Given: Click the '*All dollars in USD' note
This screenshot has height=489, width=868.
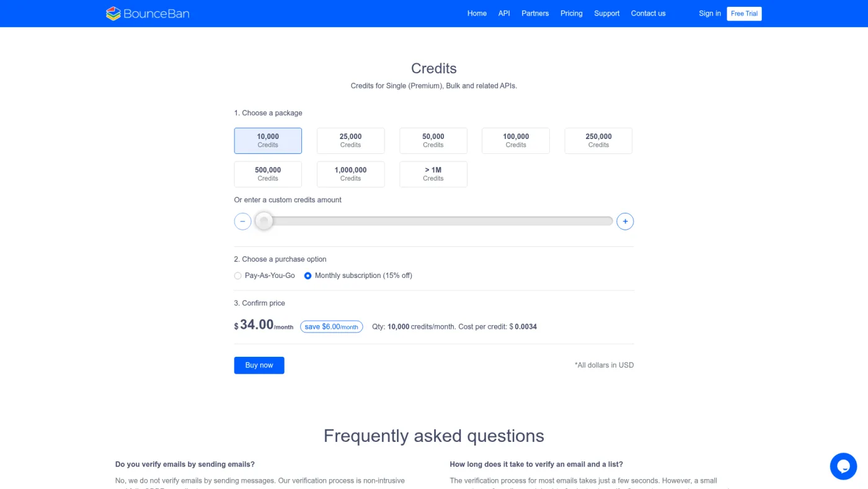Looking at the screenshot, I should (x=604, y=366).
